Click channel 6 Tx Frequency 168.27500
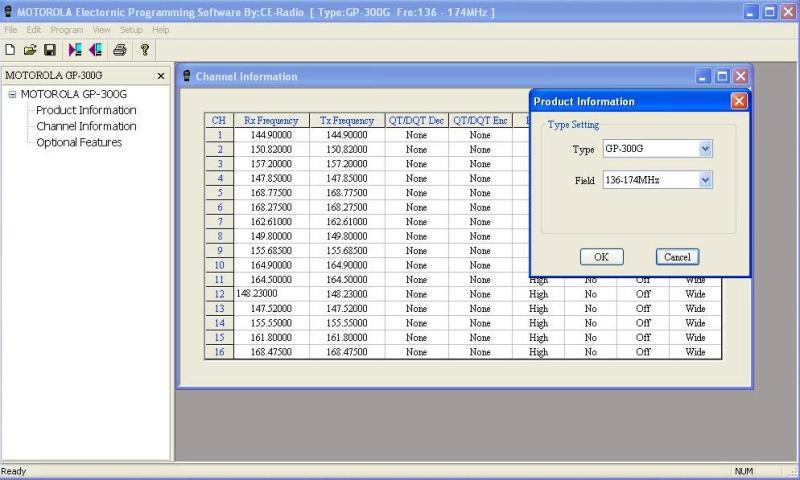 (x=347, y=208)
